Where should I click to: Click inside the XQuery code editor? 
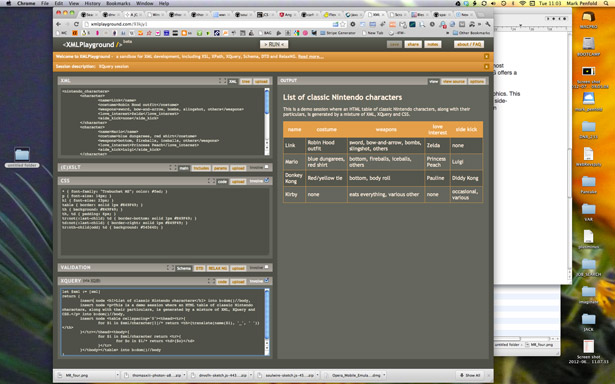pos(162,322)
